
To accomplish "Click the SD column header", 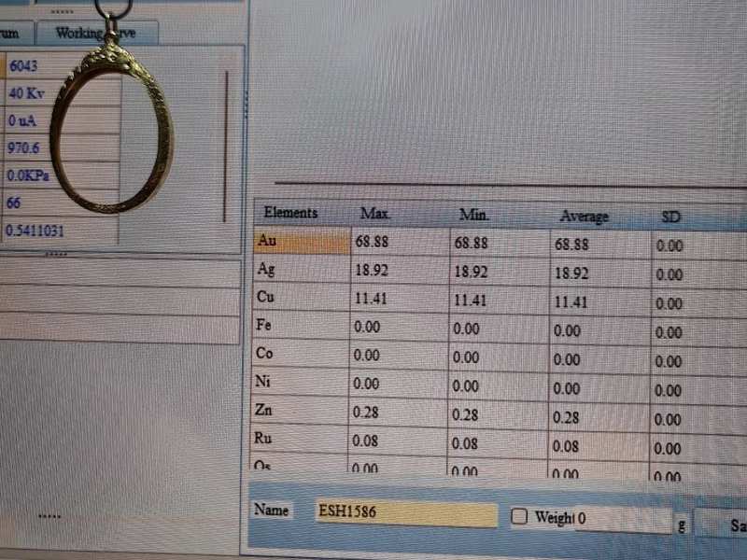I will [x=670, y=217].
